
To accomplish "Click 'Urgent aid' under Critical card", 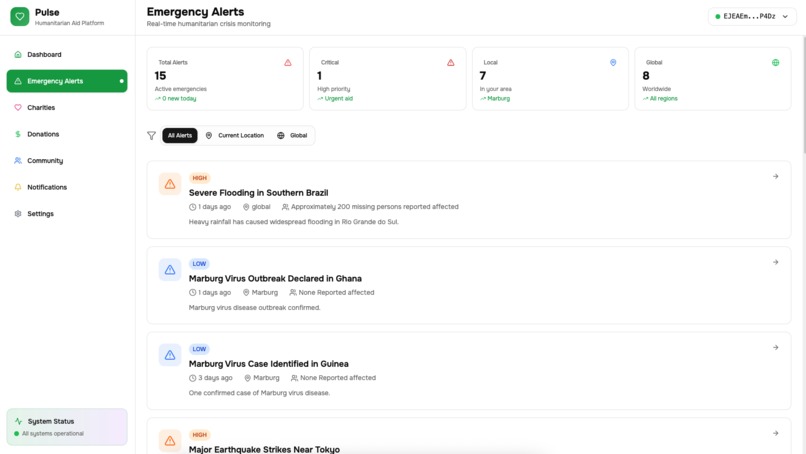I will click(x=339, y=99).
